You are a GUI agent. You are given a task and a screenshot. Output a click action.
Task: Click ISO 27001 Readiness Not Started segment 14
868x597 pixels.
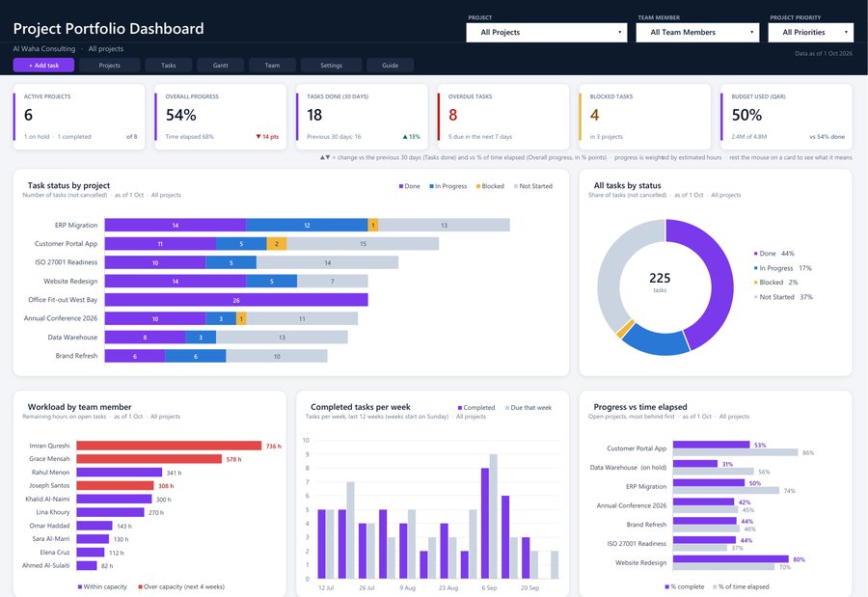pos(327,262)
